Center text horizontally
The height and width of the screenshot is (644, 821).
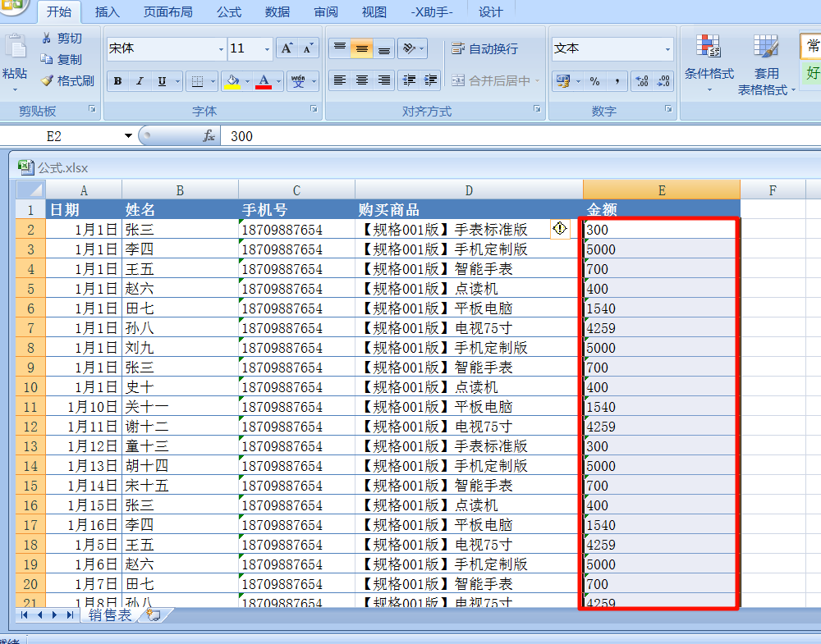click(362, 80)
